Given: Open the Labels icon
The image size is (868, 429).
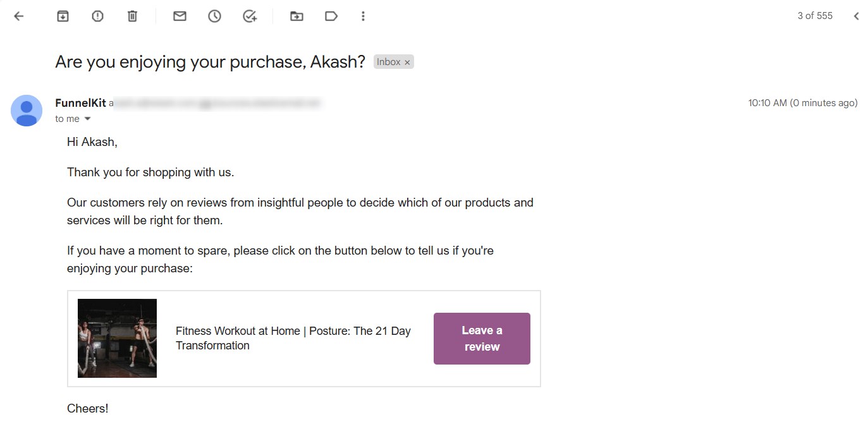Looking at the screenshot, I should (x=331, y=16).
